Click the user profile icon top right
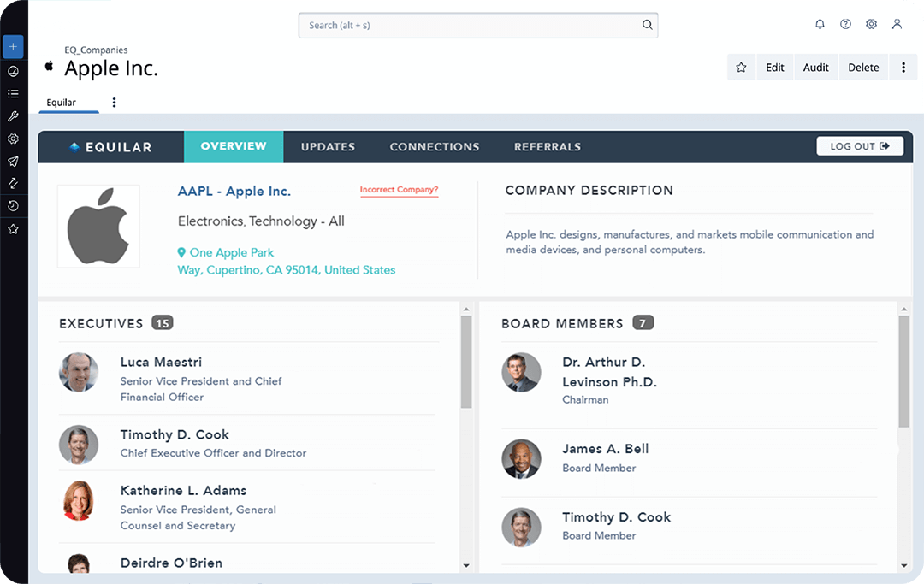The image size is (924, 584). point(897,24)
